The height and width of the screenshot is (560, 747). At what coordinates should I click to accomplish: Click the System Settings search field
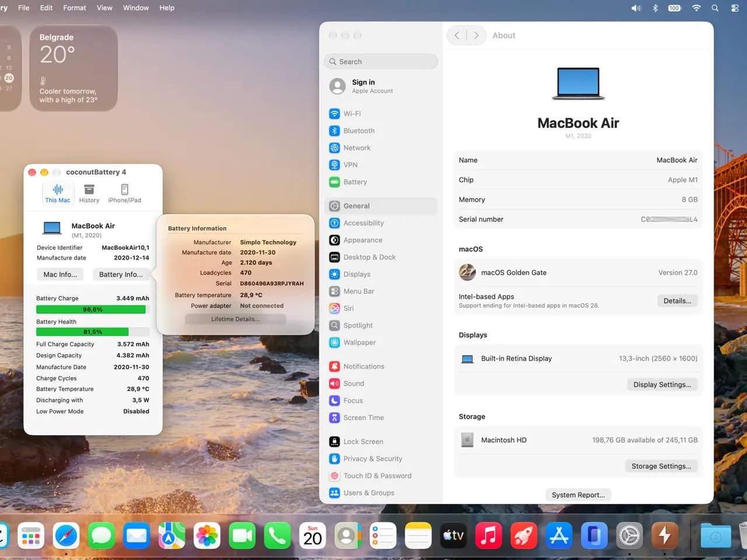(x=381, y=61)
